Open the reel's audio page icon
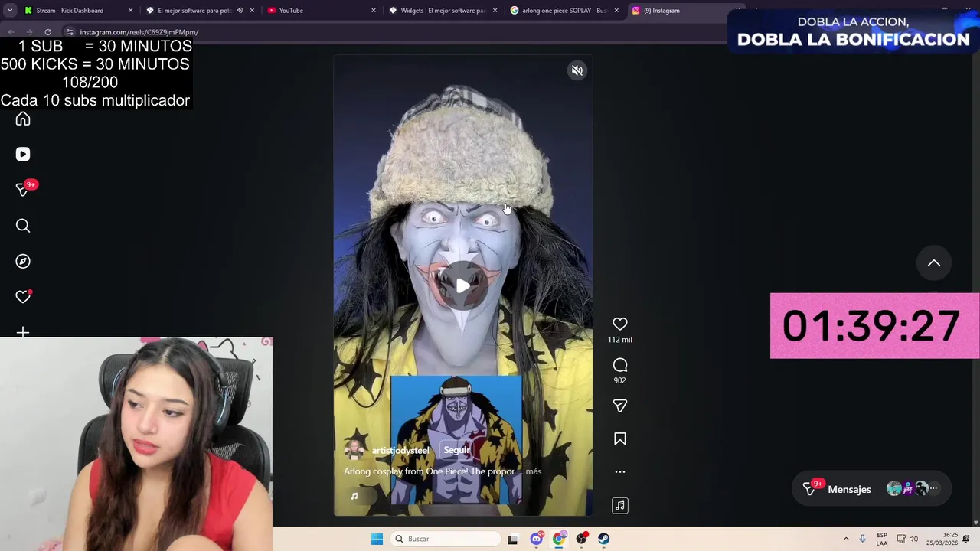This screenshot has width=980, height=551. click(x=620, y=505)
